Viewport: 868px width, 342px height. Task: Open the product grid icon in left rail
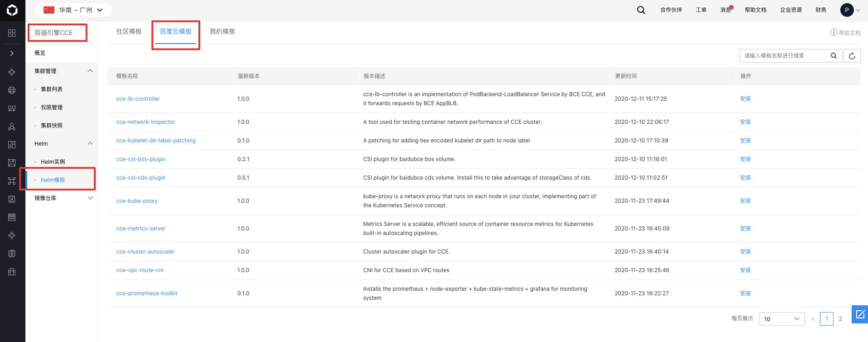pyautogui.click(x=12, y=33)
